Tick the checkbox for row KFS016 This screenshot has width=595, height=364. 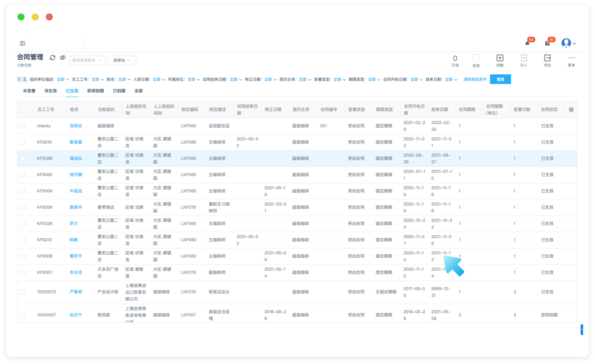point(23,142)
